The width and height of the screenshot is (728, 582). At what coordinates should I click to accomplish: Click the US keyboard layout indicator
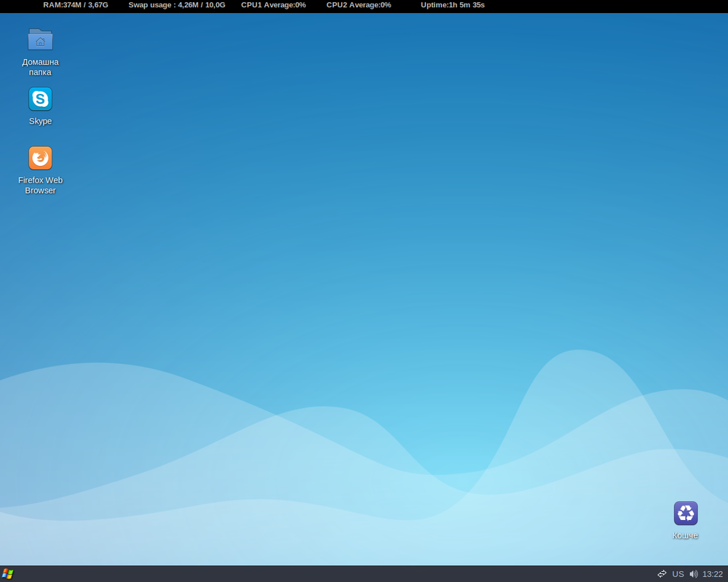coord(678,574)
